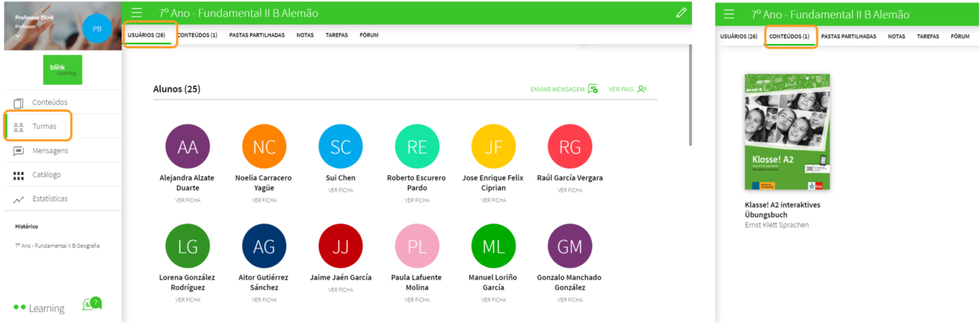Open history item 7º Ano Geografia
This screenshot has height=325, width=980.
58,246
